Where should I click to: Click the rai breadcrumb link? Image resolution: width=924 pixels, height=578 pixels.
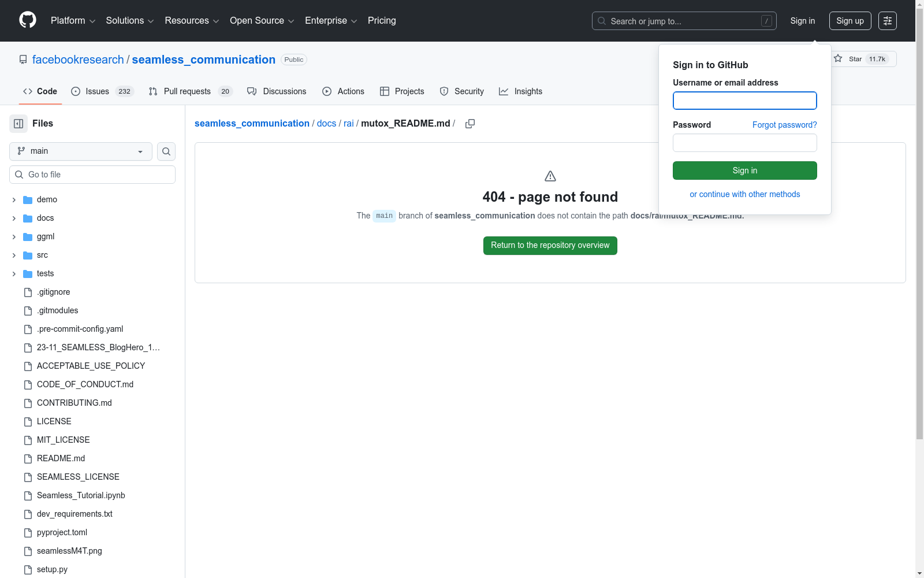(349, 124)
